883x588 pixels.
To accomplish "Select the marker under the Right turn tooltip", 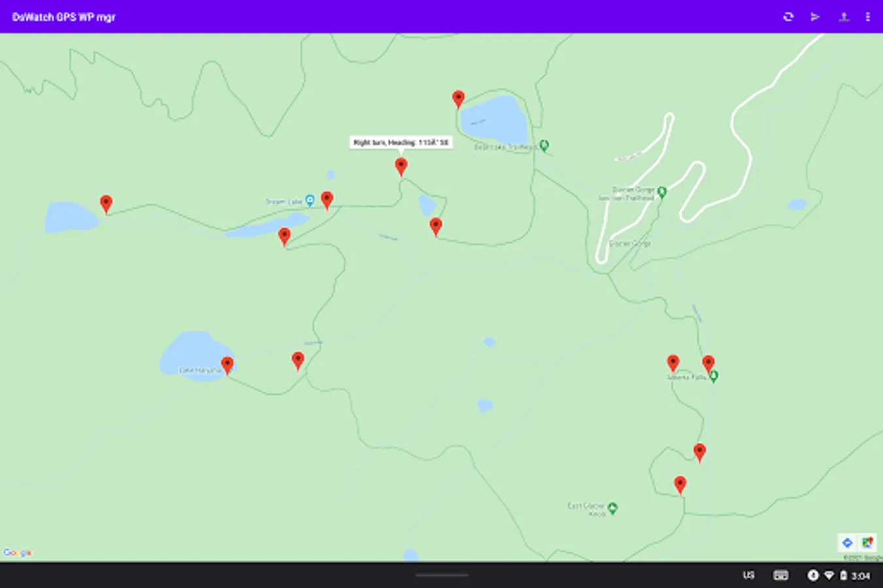I will click(x=401, y=167).
